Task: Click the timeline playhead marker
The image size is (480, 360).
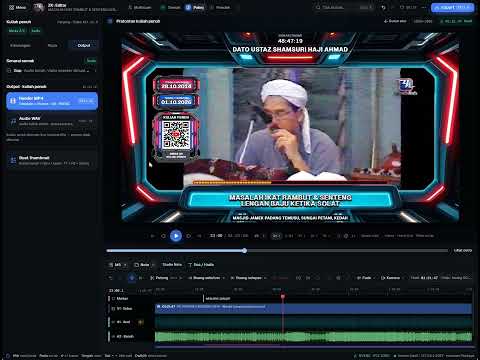Action: pos(283,296)
